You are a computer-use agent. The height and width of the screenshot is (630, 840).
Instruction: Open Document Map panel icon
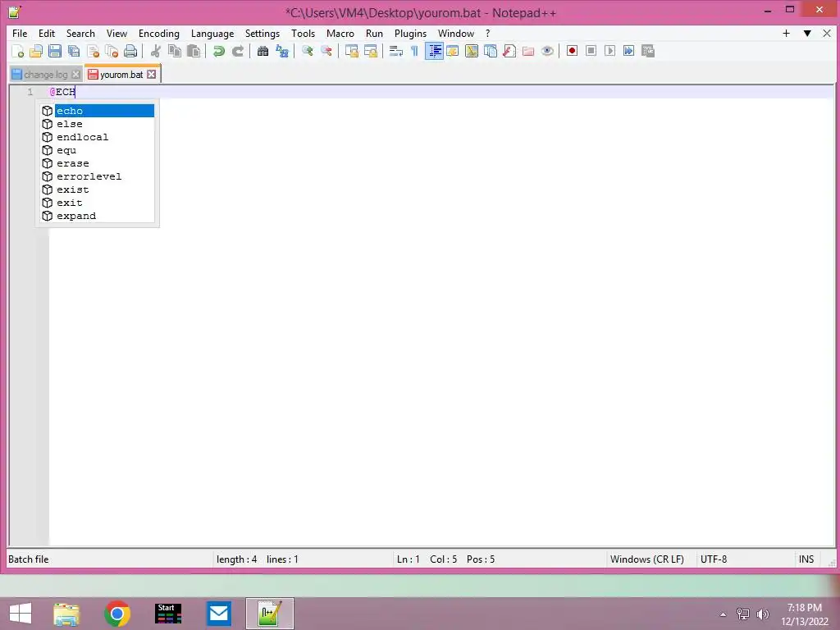(472, 51)
